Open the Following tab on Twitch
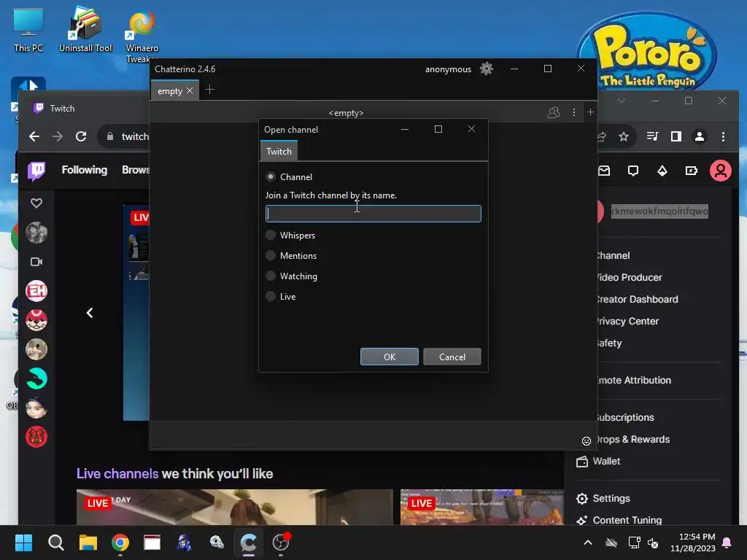Image resolution: width=747 pixels, height=560 pixels. point(85,170)
